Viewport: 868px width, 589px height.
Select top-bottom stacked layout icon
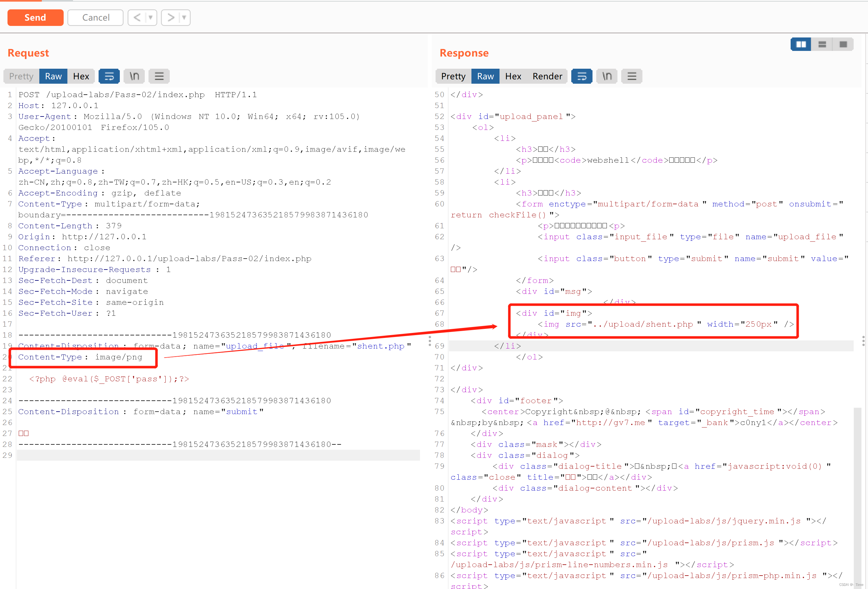coord(822,44)
